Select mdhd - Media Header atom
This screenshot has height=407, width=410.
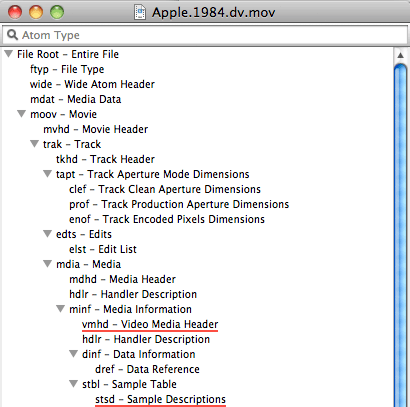[123, 279]
